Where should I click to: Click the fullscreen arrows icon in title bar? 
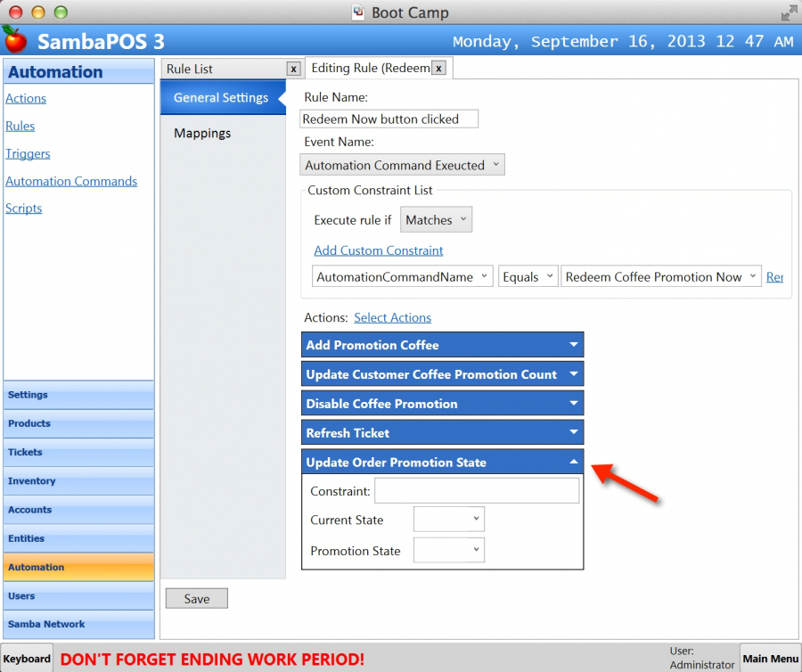(789, 12)
